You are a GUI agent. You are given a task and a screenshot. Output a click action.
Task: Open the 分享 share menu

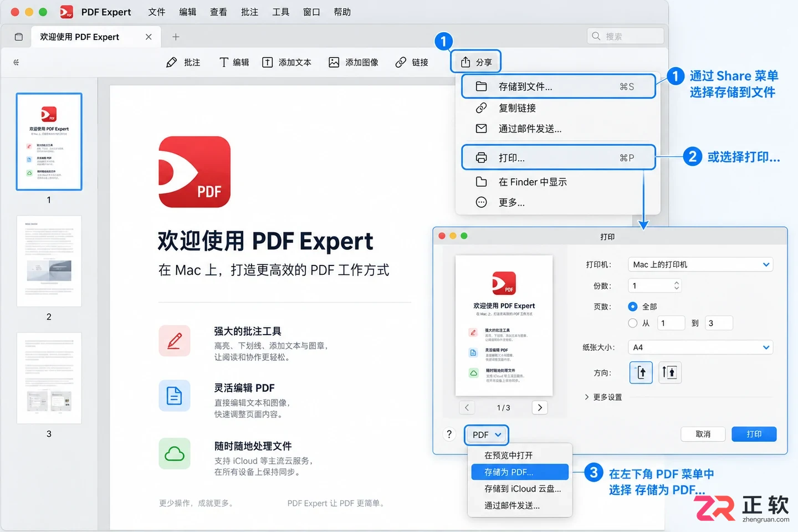[476, 62]
